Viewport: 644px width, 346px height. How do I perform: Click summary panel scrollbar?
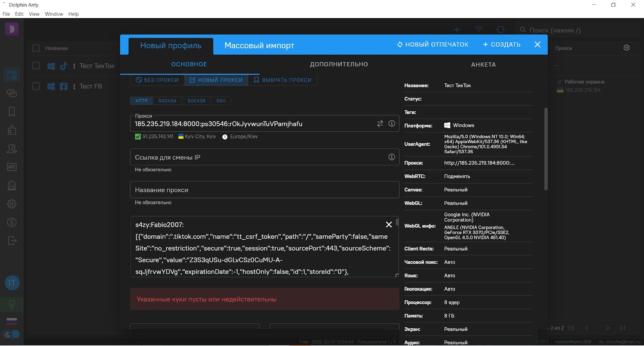(546, 149)
